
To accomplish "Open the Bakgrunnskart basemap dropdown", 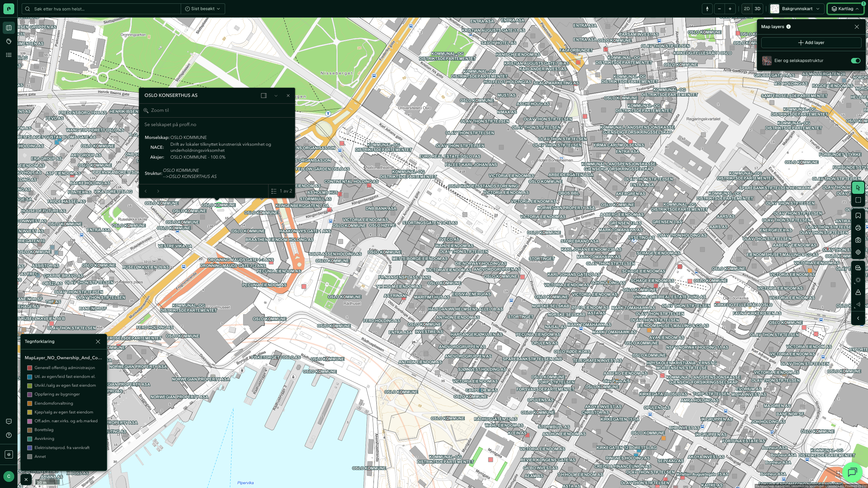I will 796,9.
